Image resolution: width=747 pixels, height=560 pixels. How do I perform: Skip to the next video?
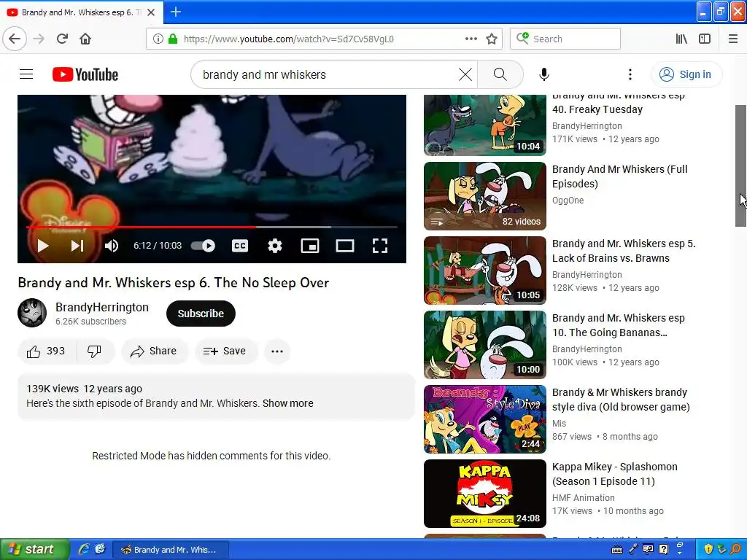point(77,246)
